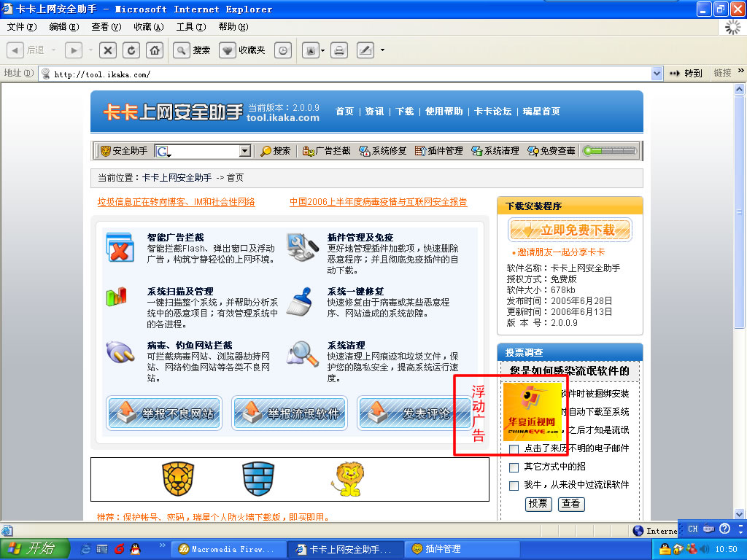The height and width of the screenshot is (560, 747).
Task: Open link 中国2006上半年度病毒疫情与互联网安全报告
Action: coord(379,202)
